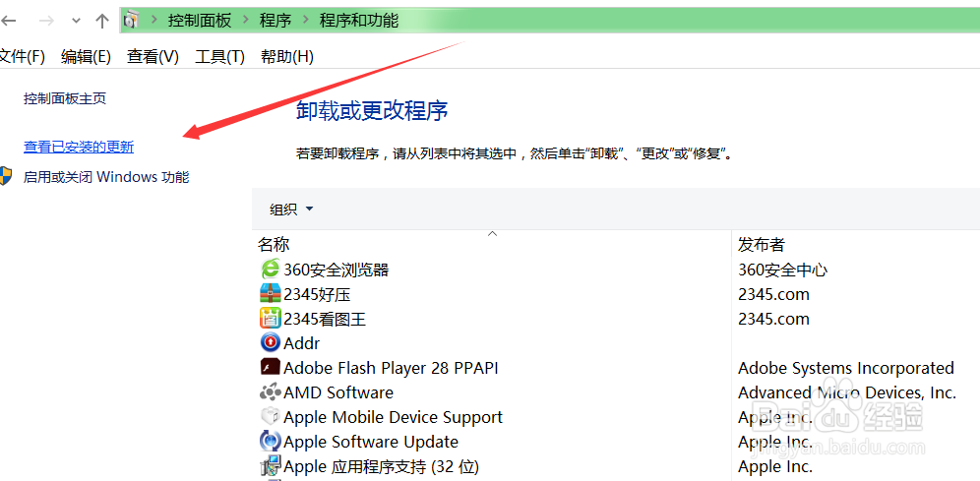
Task: Click the Forward navigation arrow
Action: pyautogui.click(x=46, y=21)
